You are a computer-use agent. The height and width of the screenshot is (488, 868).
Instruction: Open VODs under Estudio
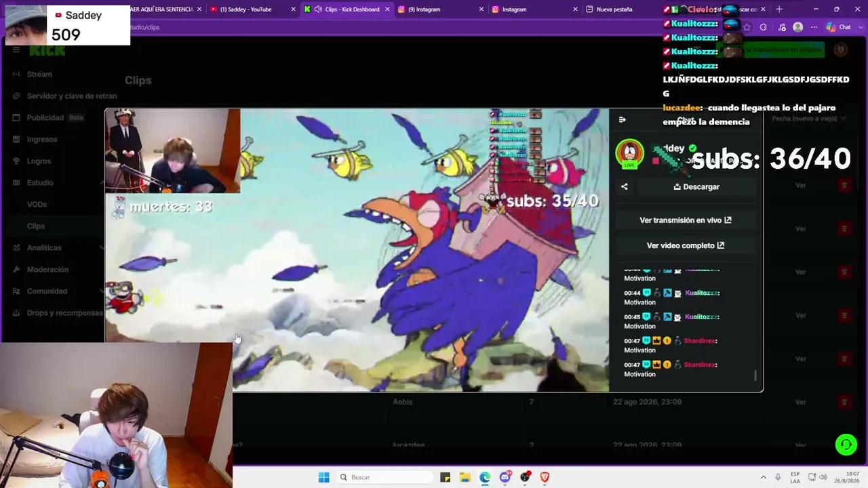[x=37, y=204]
